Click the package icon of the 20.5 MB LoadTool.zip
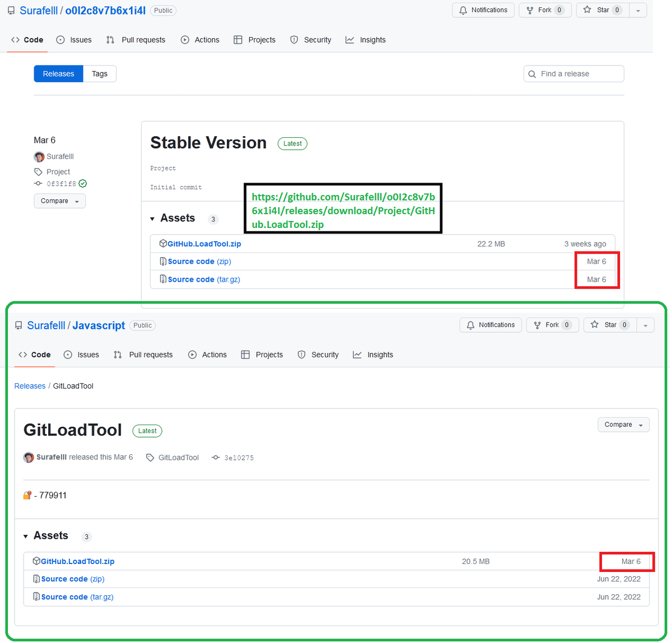 coord(36,561)
